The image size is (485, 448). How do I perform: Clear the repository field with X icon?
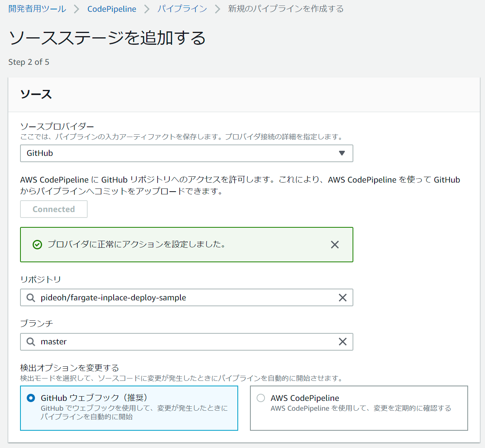(x=343, y=298)
